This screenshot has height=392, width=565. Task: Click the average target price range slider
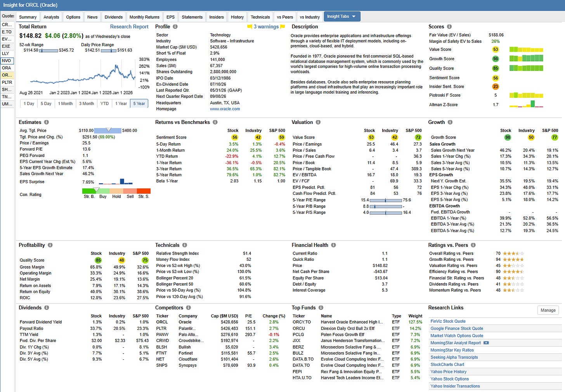(108, 130)
